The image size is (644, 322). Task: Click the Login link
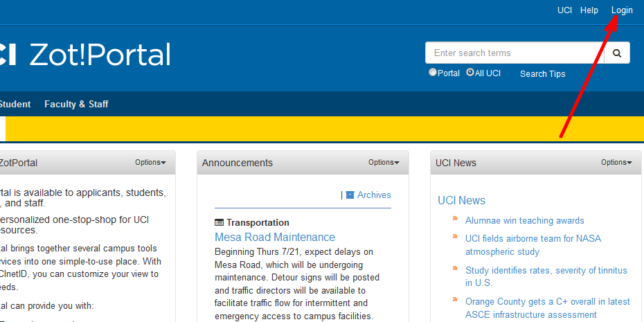coord(622,10)
